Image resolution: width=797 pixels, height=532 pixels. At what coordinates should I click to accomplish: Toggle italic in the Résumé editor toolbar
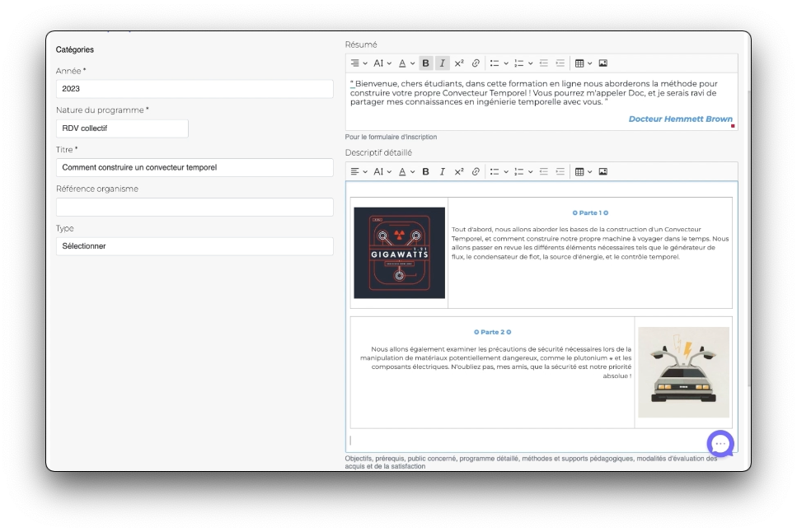click(443, 63)
